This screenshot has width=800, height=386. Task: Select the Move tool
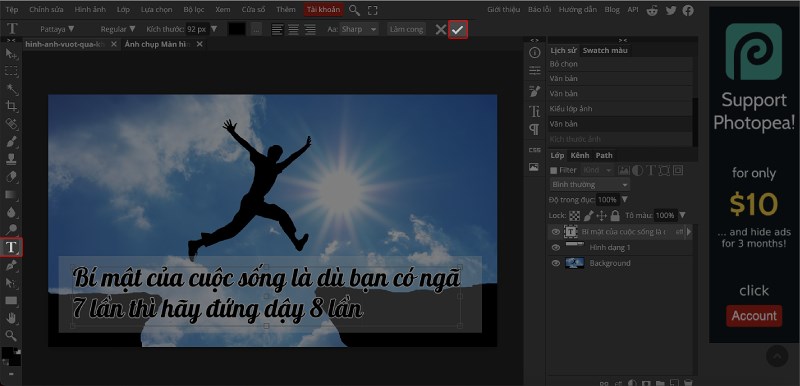click(x=11, y=54)
